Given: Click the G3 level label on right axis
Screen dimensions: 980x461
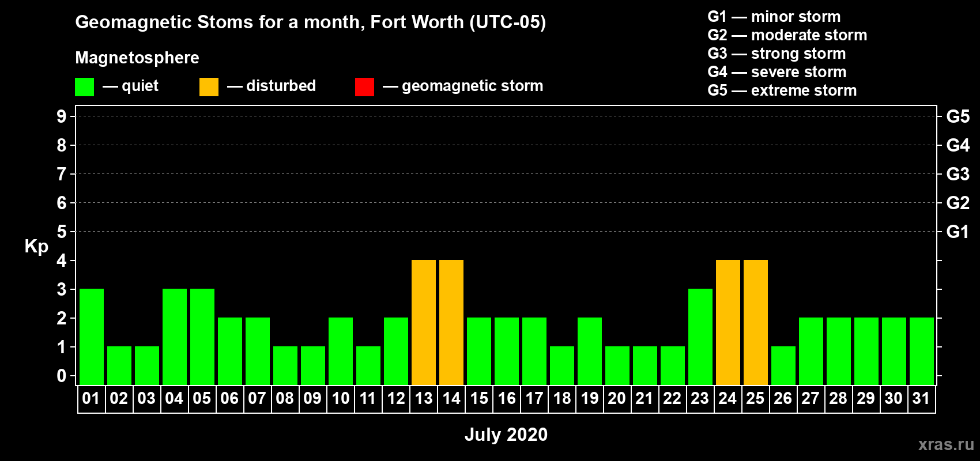Looking at the screenshot, I should coord(958,174).
